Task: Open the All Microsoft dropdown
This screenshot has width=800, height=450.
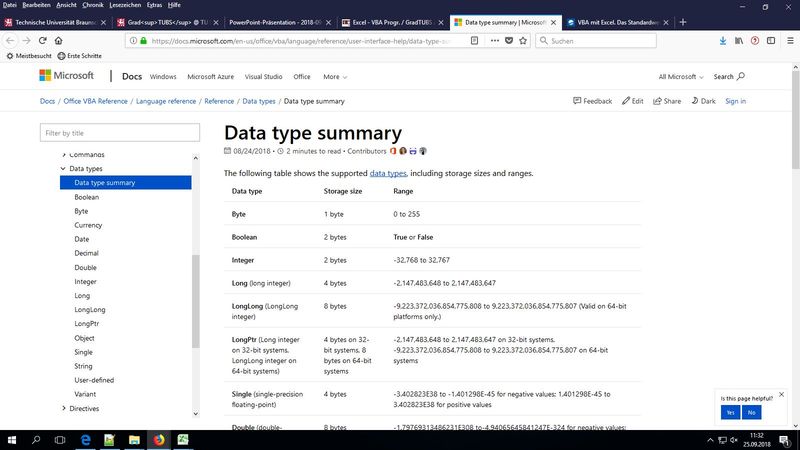Action: [x=680, y=76]
